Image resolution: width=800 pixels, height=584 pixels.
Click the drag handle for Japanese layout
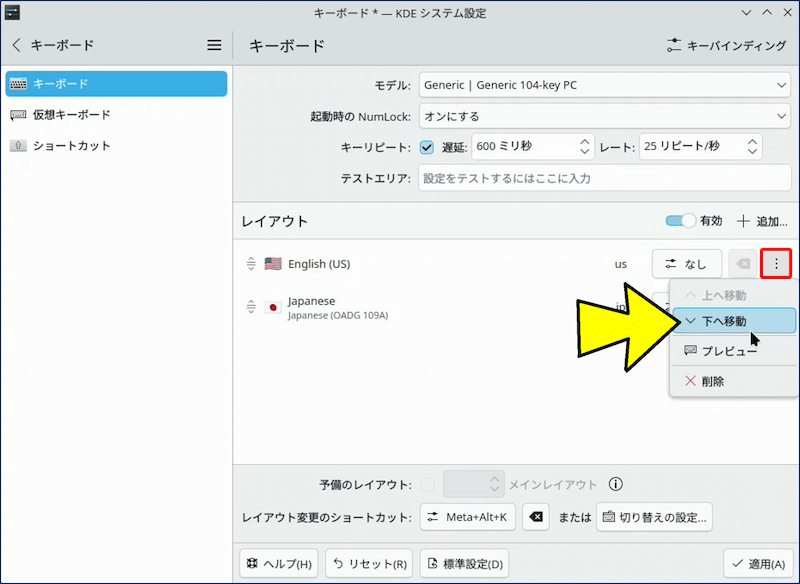click(x=251, y=307)
